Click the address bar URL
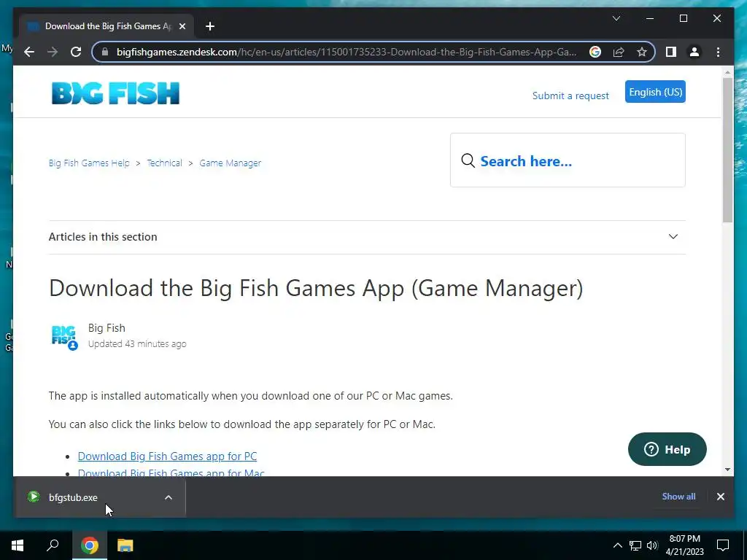This screenshot has width=747, height=560. (x=347, y=52)
